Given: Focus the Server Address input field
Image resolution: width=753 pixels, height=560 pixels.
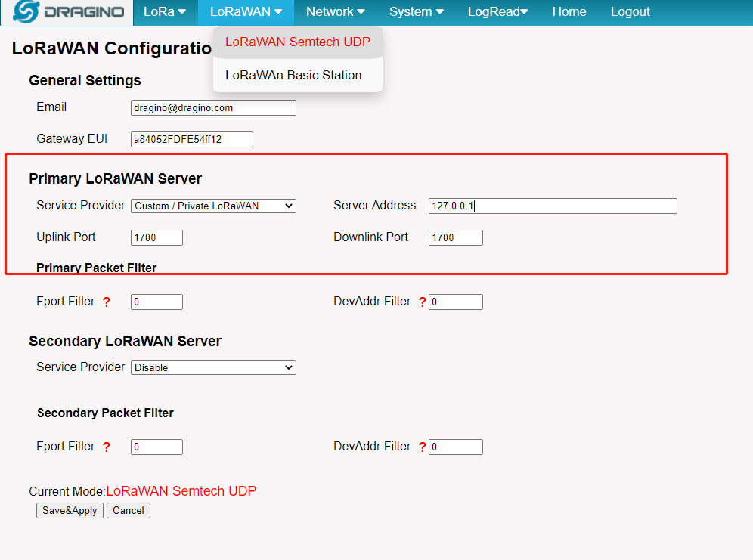Looking at the screenshot, I should (553, 206).
